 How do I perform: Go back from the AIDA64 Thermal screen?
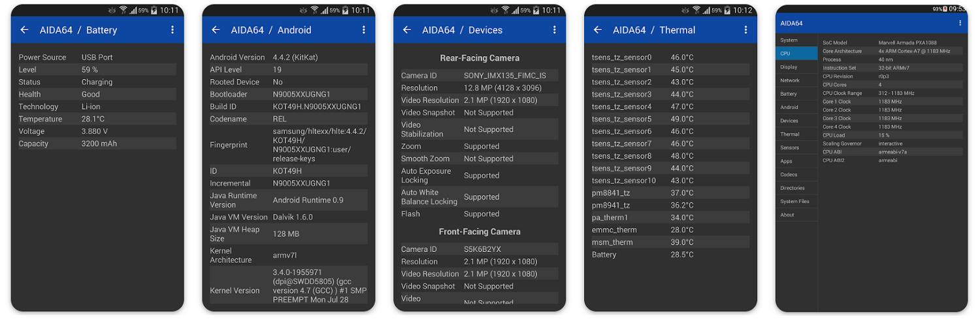coord(598,30)
